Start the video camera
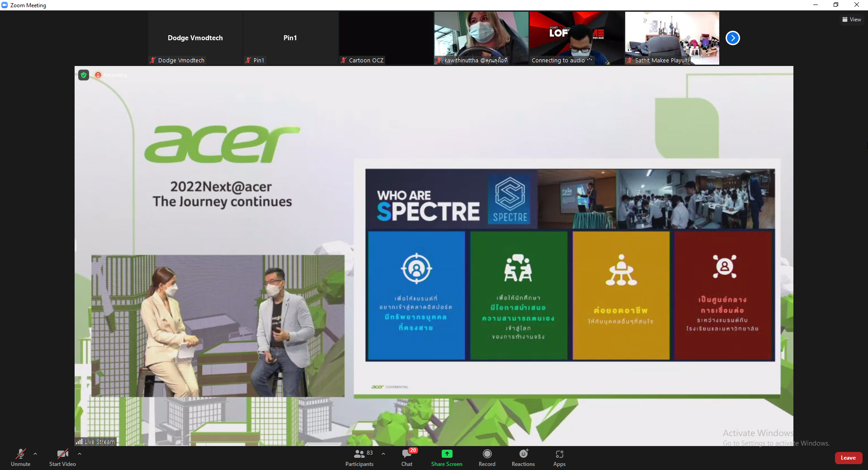Image resolution: width=868 pixels, height=470 pixels. click(62, 457)
